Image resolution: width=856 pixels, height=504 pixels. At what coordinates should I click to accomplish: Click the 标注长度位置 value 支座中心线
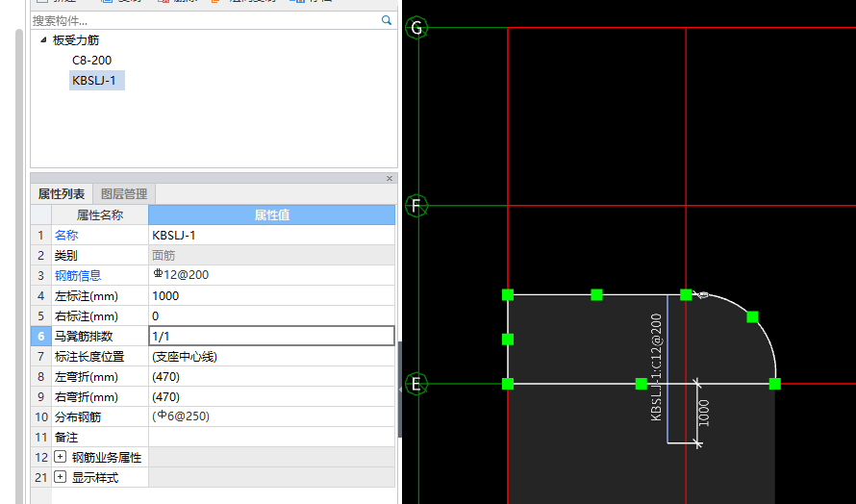point(272,357)
